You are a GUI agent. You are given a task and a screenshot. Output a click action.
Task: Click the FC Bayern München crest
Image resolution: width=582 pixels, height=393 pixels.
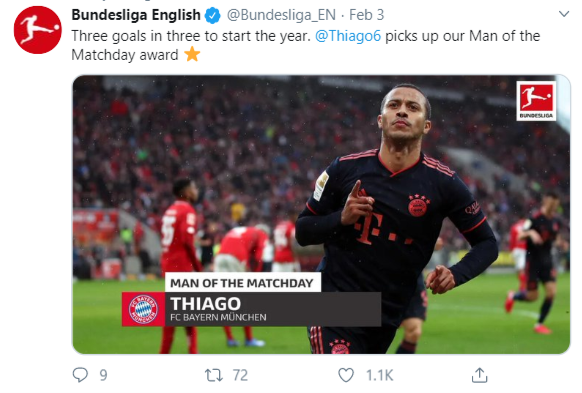[143, 309]
